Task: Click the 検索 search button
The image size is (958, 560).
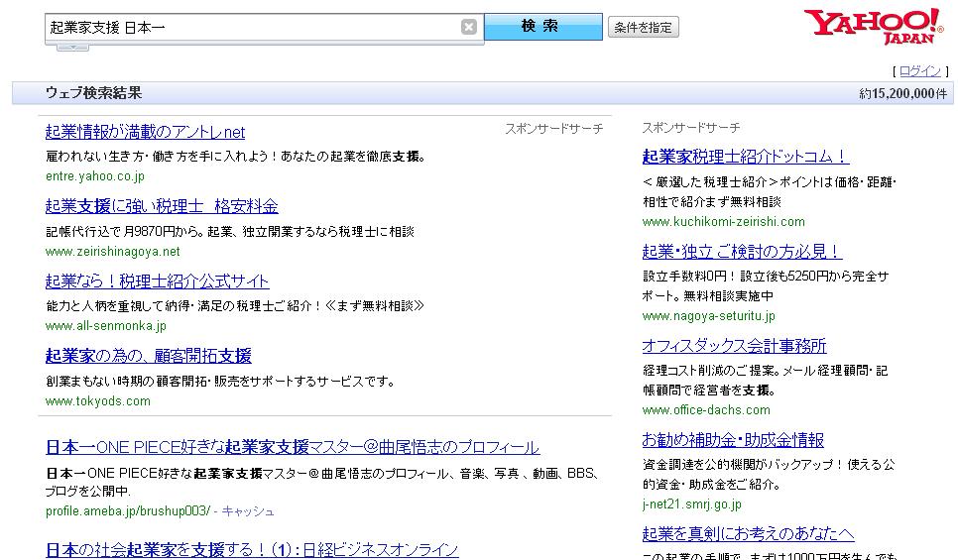Action: (543, 26)
